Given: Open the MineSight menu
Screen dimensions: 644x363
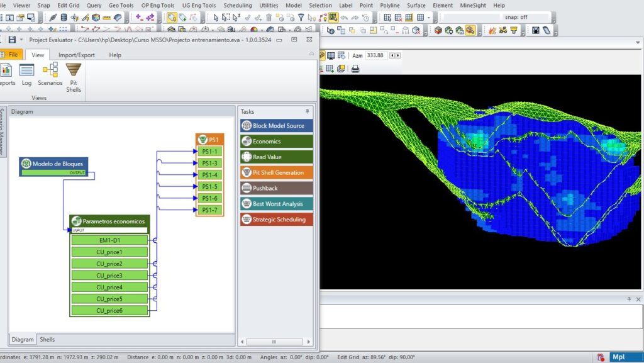Looking at the screenshot, I should coord(473,5).
